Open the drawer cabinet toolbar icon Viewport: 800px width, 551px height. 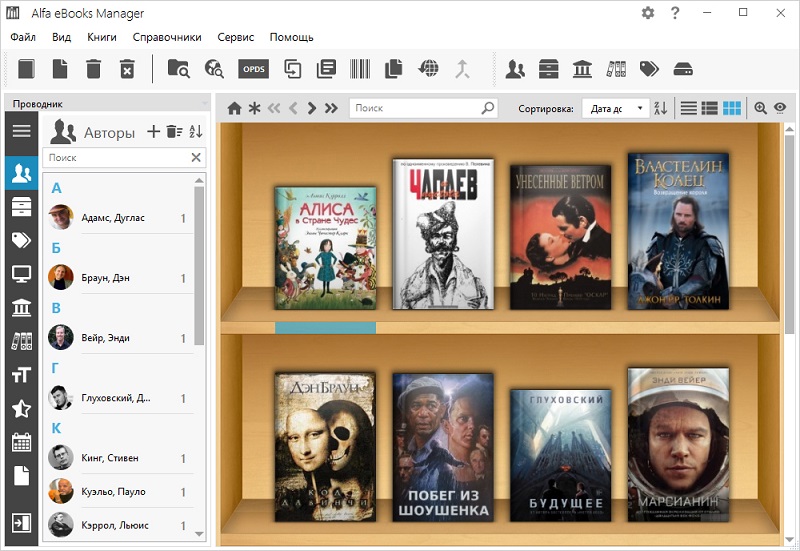[548, 69]
